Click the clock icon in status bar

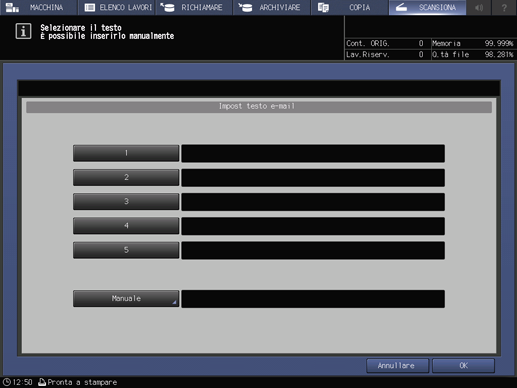pyautogui.click(x=6, y=382)
